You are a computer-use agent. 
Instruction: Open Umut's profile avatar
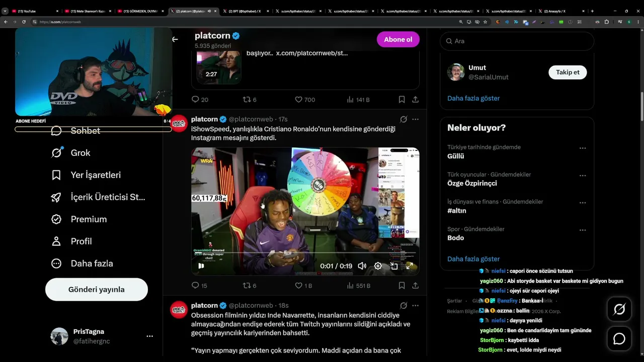pos(456,72)
